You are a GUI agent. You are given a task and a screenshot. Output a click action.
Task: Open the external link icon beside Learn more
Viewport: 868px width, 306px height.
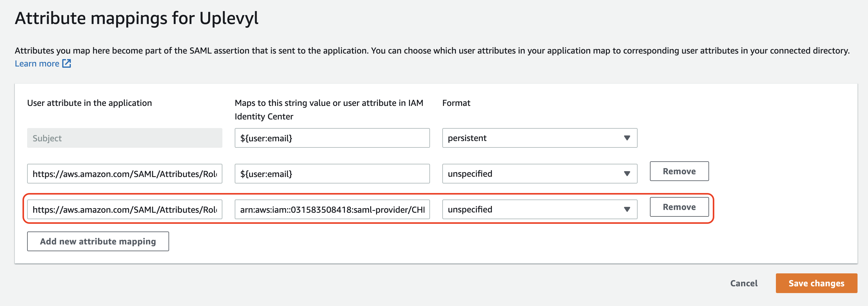(67, 63)
